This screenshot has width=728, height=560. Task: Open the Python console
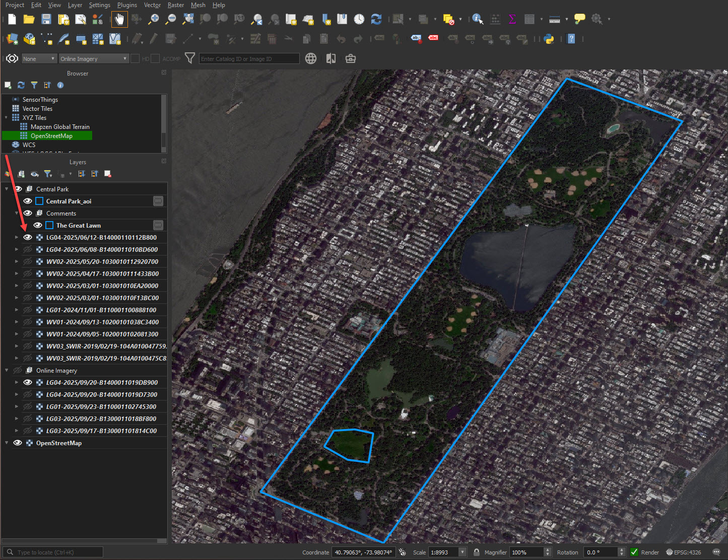(x=549, y=39)
